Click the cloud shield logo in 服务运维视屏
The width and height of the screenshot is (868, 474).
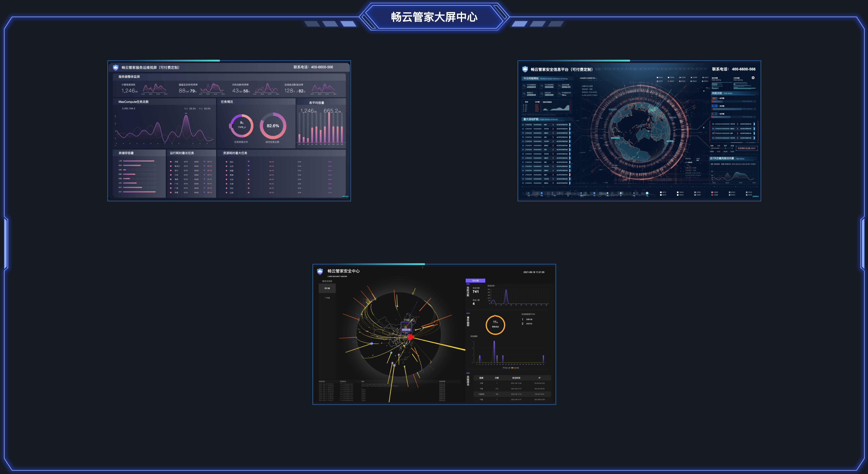coord(116,67)
